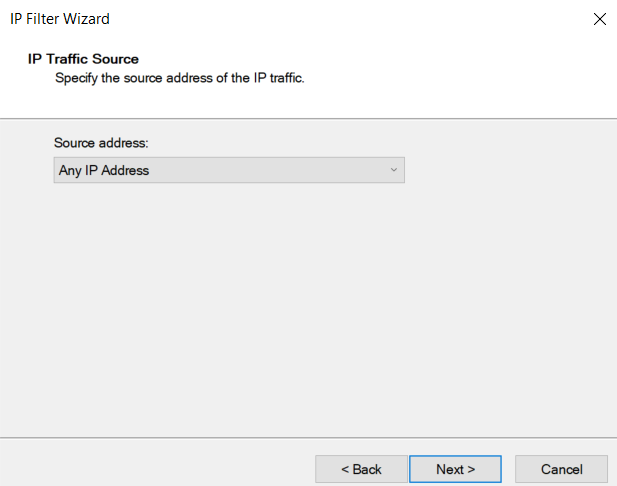This screenshot has width=617, height=486.
Task: Click the X icon in title bar
Action: pos(600,19)
